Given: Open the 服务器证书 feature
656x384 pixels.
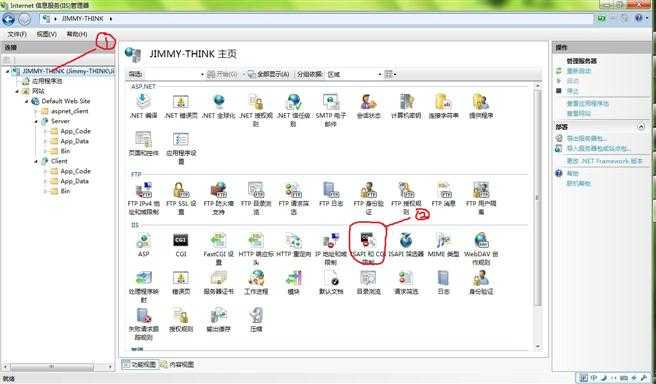Looking at the screenshot, I should tap(218, 282).
